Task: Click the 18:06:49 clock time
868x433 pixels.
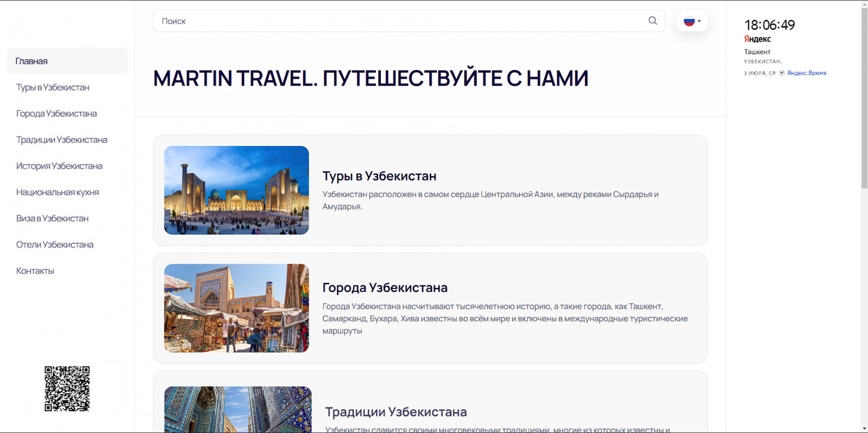Action: pyautogui.click(x=769, y=25)
